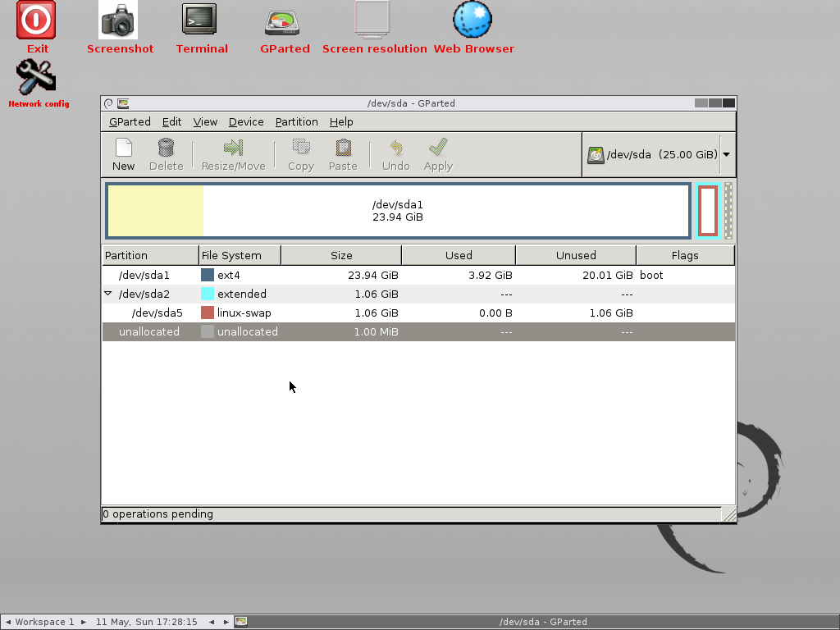Open the View menu
Screen dimensions: 840x630
[x=205, y=122]
